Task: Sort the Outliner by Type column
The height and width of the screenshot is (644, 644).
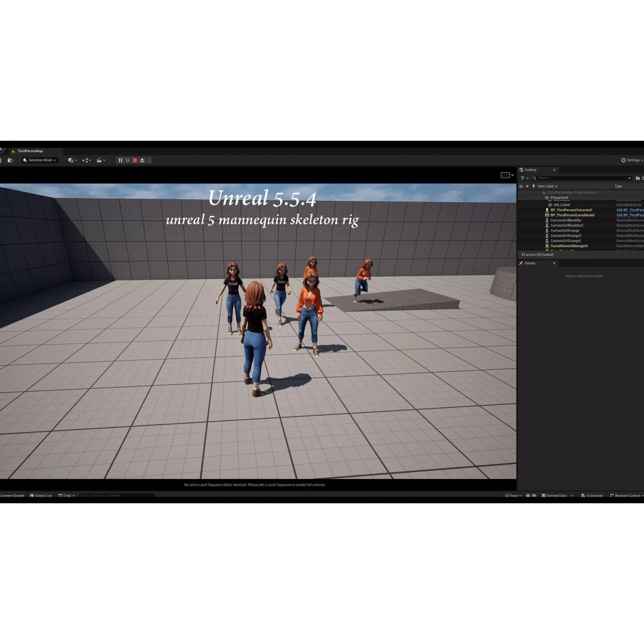Action: coord(618,187)
